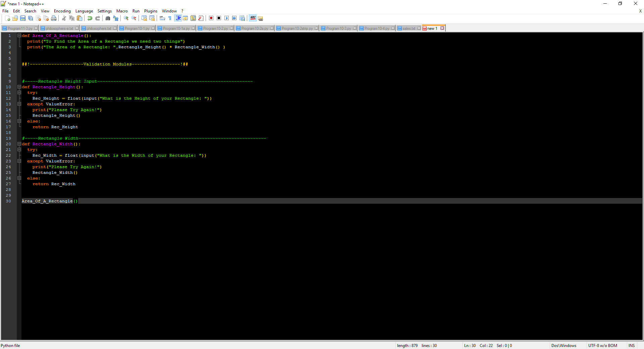Click the Zoom In magnifier icon

[x=126, y=18]
